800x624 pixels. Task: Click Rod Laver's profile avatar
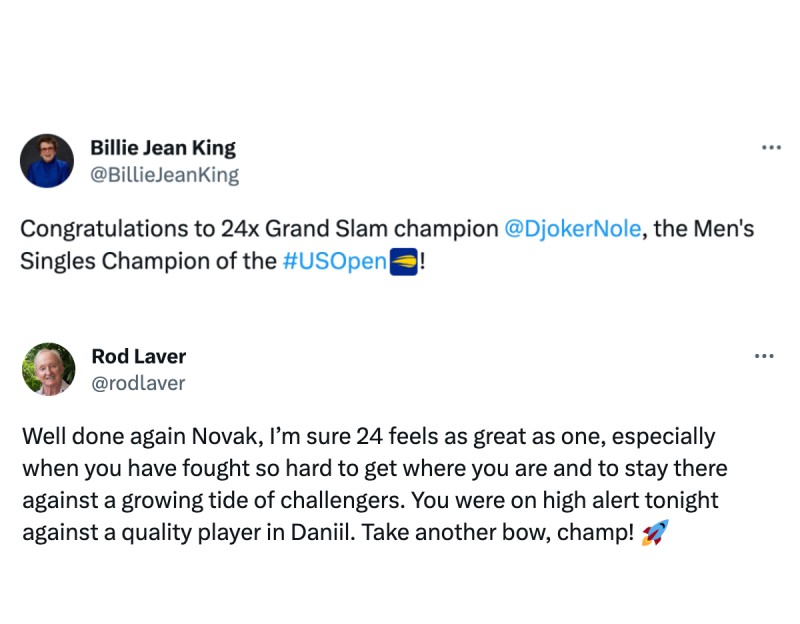[48, 369]
